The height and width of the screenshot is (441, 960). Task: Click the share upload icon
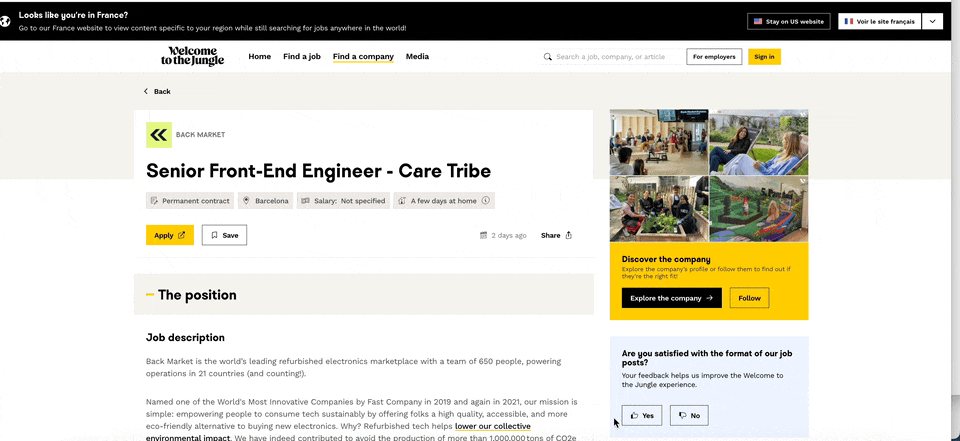pyautogui.click(x=569, y=236)
